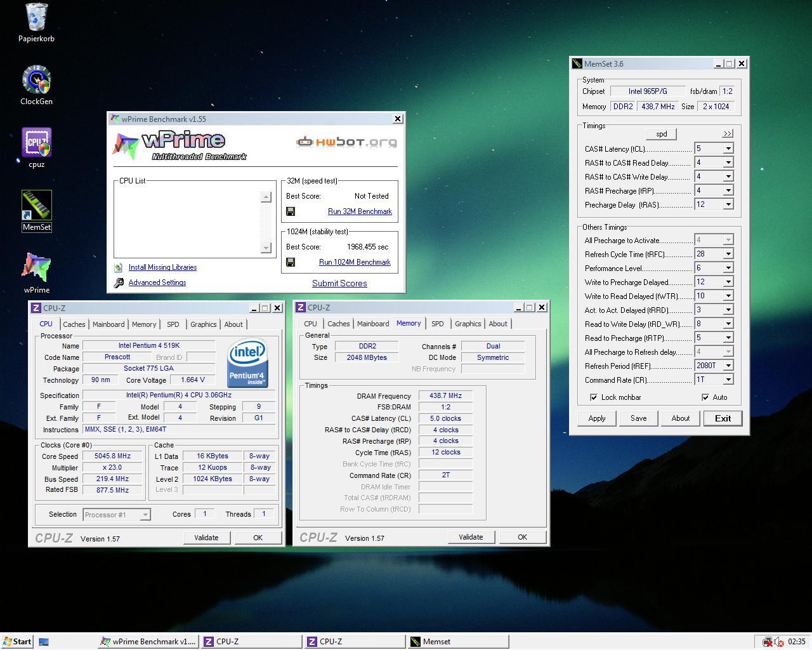Open the About tab in right CPU-Z window

[x=498, y=324]
